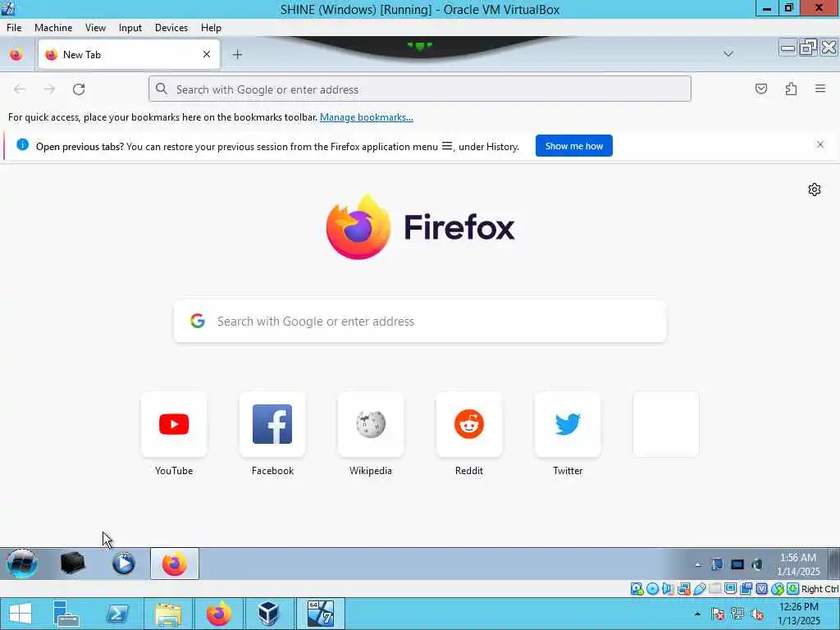
Task: Click host network tray icon
Action: (x=737, y=614)
